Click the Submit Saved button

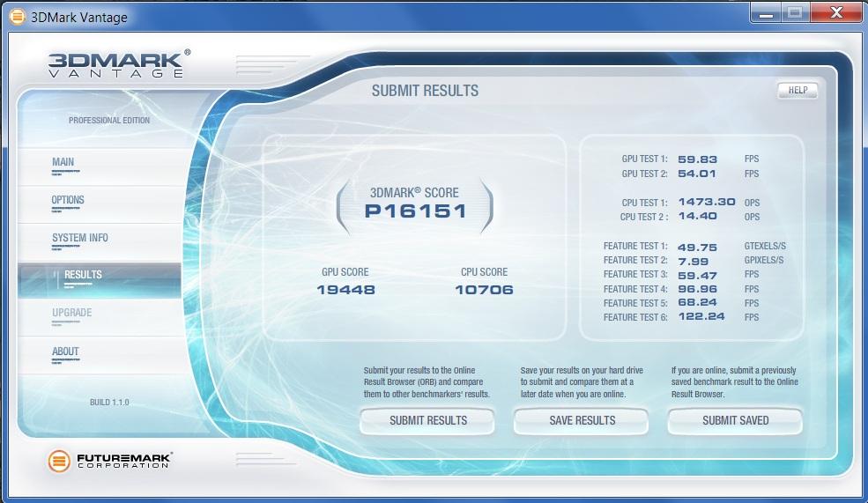pos(735,421)
